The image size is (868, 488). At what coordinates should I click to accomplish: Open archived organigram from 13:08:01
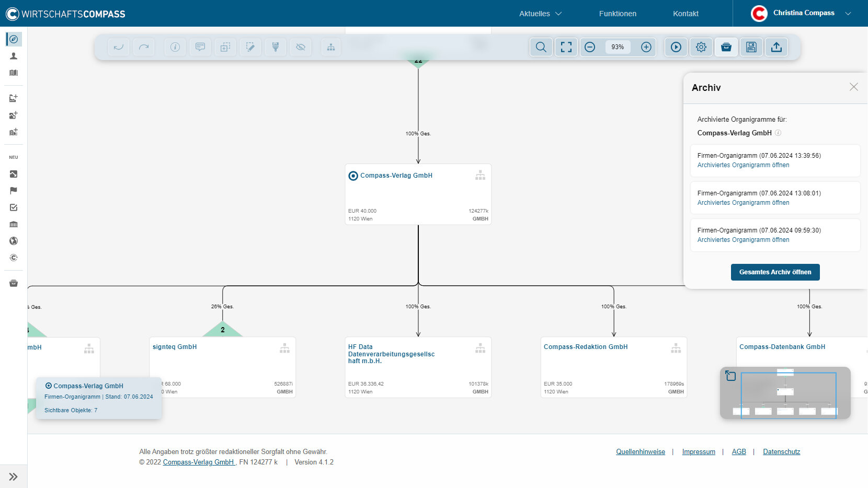[x=743, y=203]
